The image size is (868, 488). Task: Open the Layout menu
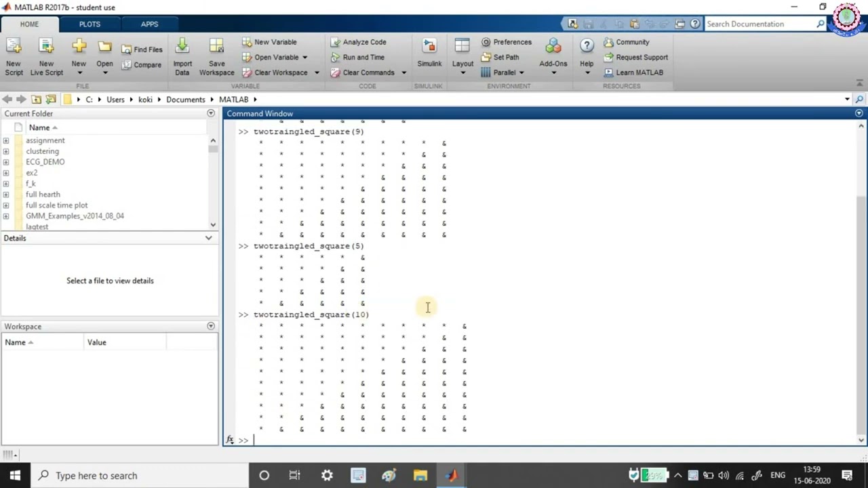(x=462, y=57)
